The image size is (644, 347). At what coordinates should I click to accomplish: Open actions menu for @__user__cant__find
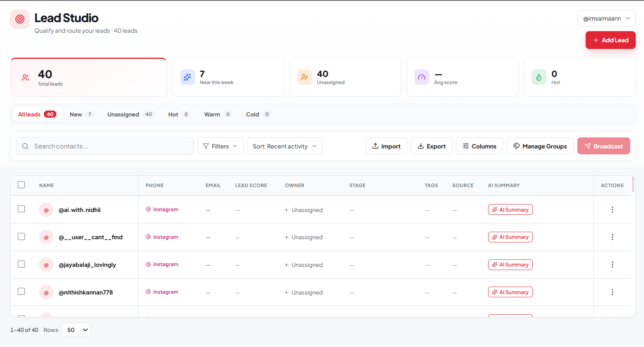(612, 237)
